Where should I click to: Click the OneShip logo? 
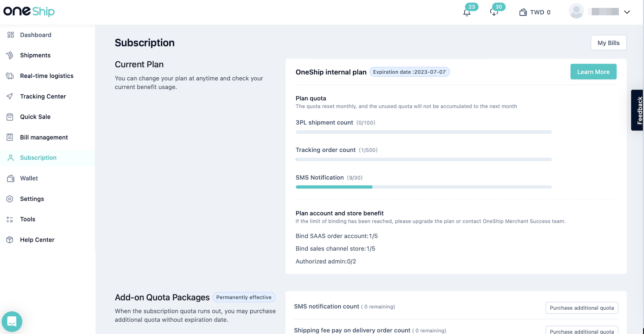(29, 11)
